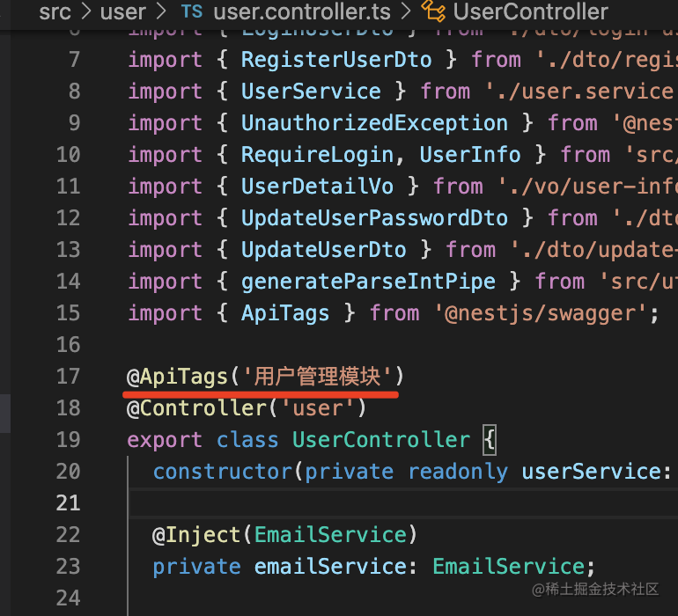The image size is (678, 616).
Task: Click EmailService inside @Inject decorator
Action: click(x=331, y=535)
